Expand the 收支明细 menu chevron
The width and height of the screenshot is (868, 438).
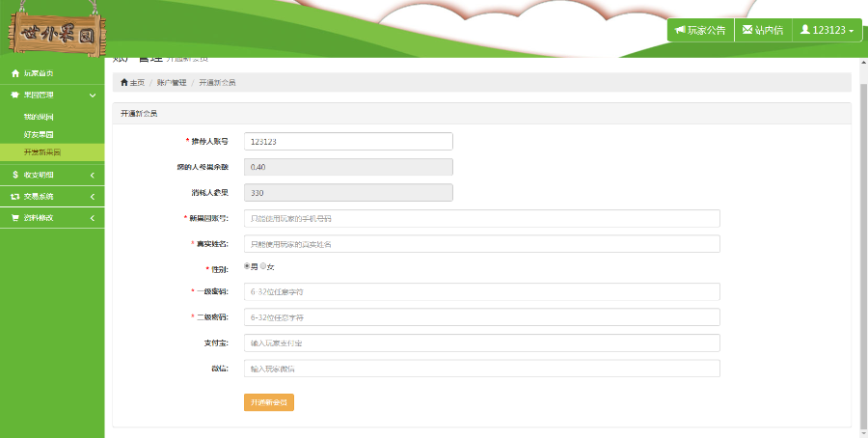[93, 175]
